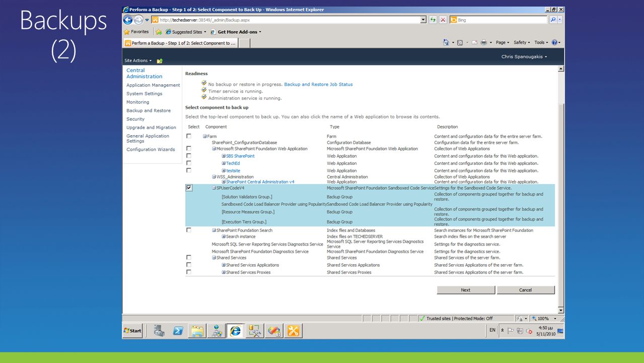
Task: Check the SharePoint Foundation Search checkbox
Action: (x=189, y=230)
